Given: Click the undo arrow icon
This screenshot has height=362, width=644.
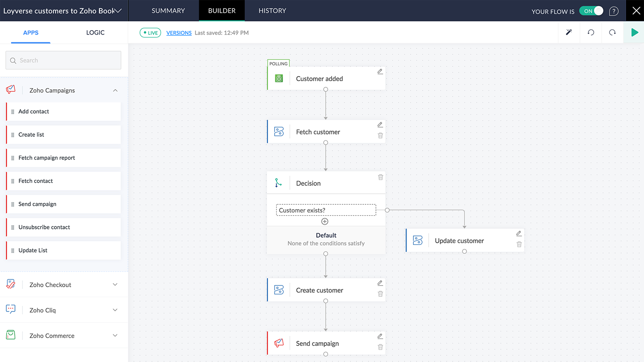Looking at the screenshot, I should click(591, 32).
